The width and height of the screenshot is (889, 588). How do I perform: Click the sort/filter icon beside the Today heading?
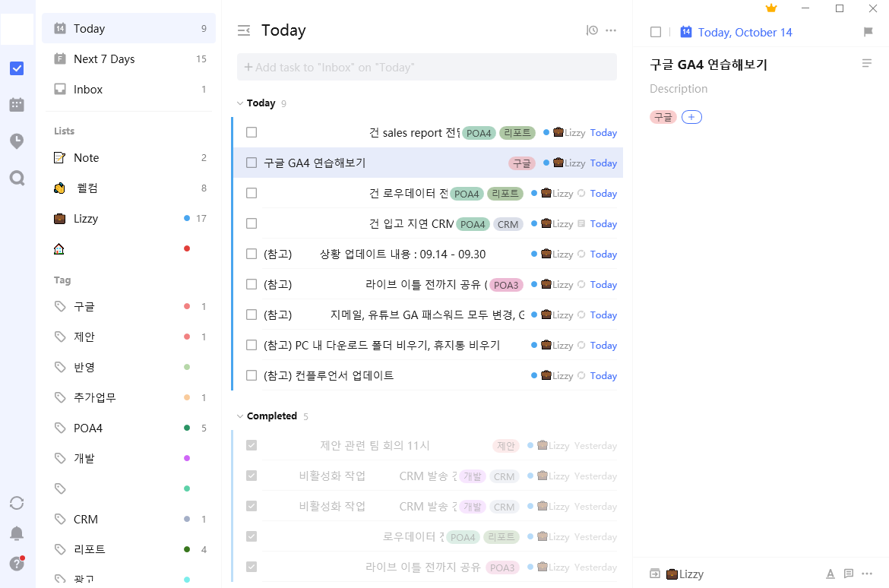[x=243, y=30]
